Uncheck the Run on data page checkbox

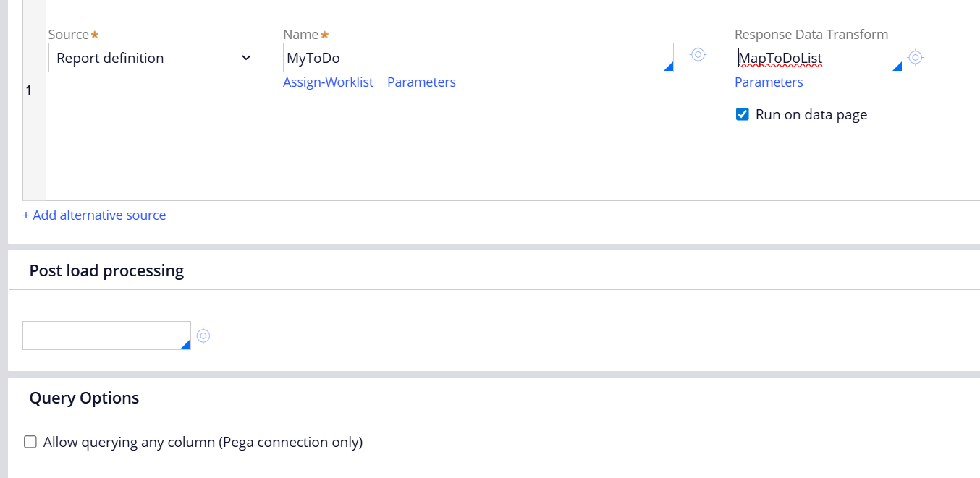(x=742, y=114)
